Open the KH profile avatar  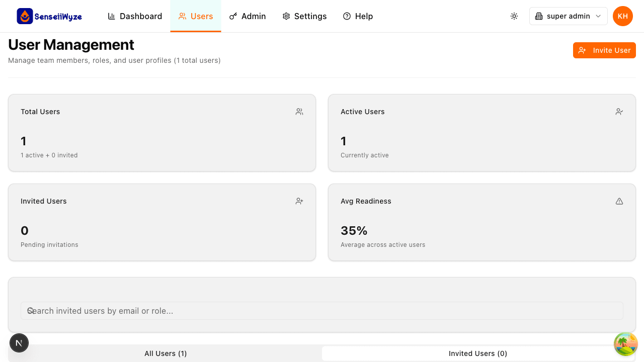click(x=622, y=16)
